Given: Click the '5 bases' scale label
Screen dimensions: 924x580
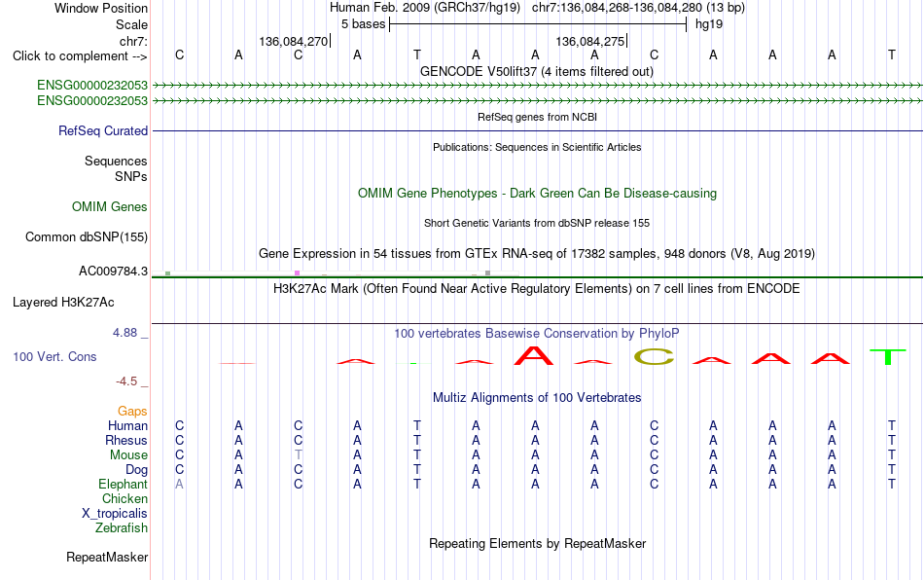Looking at the screenshot, I should 363,24.
